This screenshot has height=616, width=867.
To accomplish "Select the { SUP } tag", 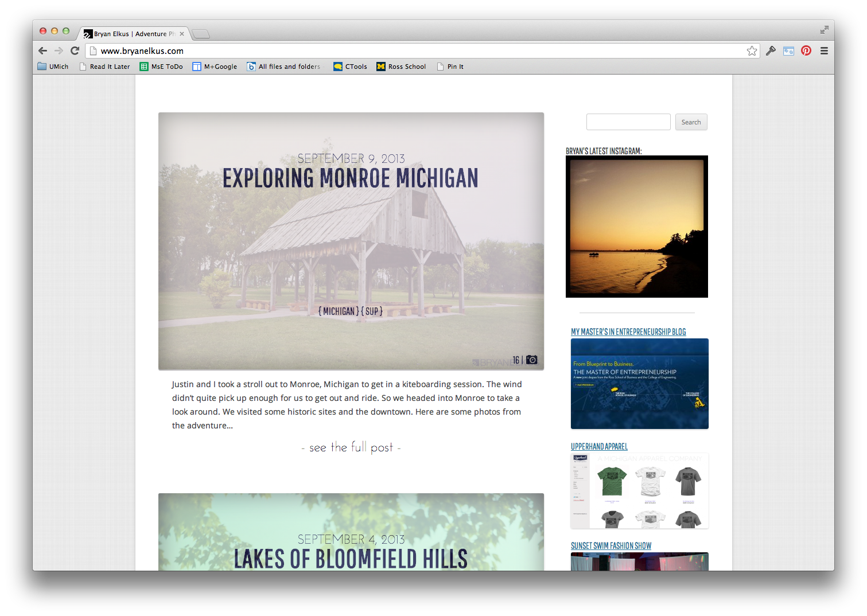I will click(372, 311).
